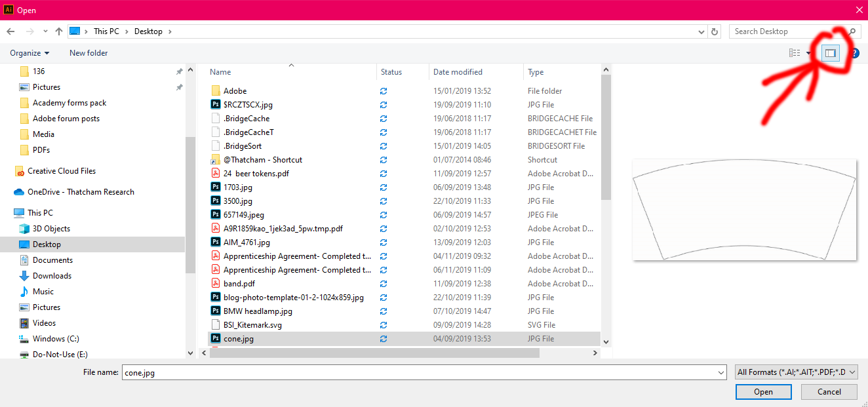The width and height of the screenshot is (868, 407).
Task: Open the Organize dropdown
Action: (x=29, y=52)
